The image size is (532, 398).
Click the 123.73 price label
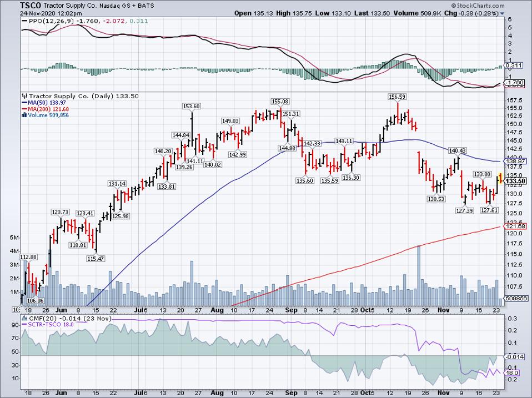pyautogui.click(x=60, y=212)
